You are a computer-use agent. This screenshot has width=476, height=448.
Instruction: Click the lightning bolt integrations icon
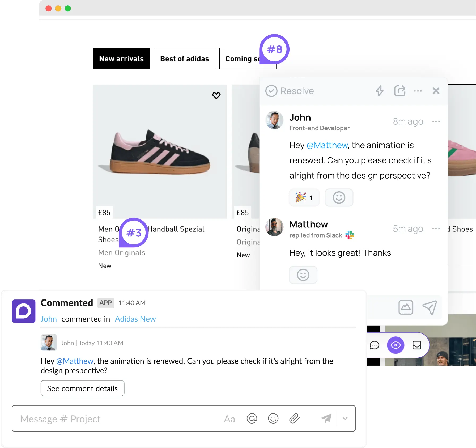coord(380,91)
